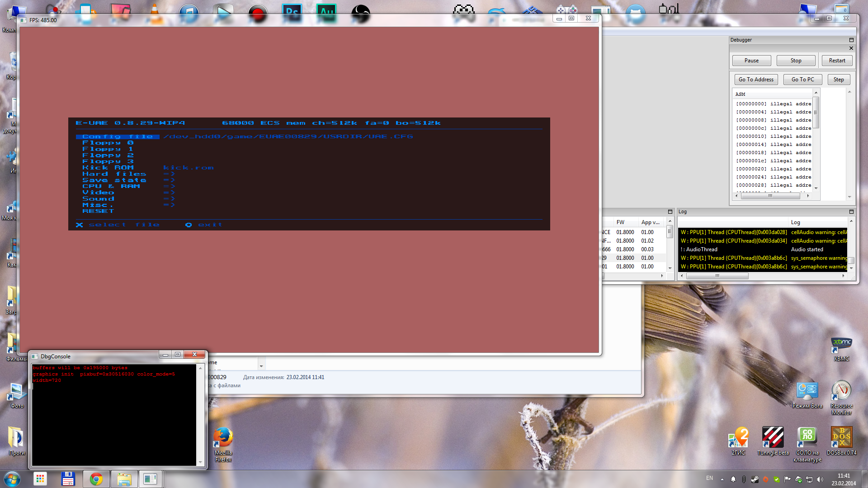Launch Google Chrome from the taskbar

(x=96, y=479)
